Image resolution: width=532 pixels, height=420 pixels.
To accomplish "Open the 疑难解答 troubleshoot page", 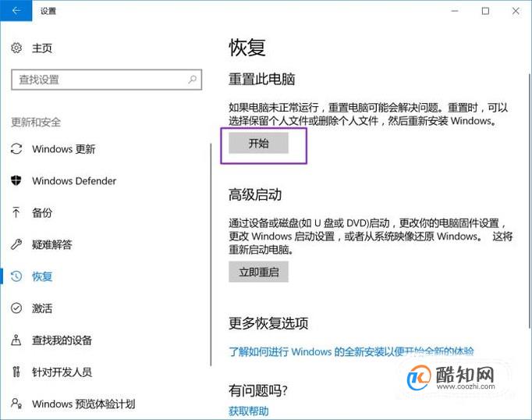I will click(x=52, y=244).
